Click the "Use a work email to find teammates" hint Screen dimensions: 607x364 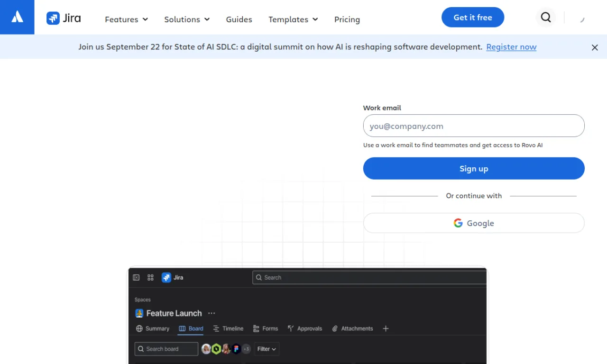(x=453, y=145)
